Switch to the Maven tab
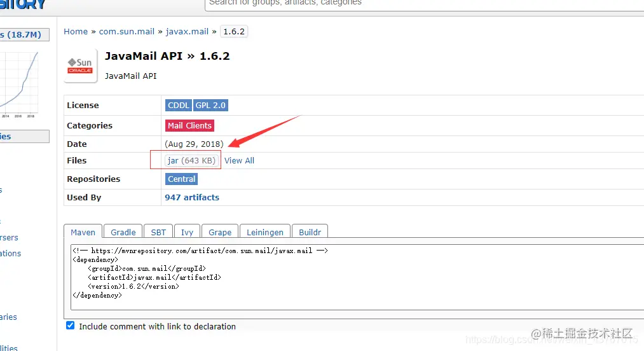 coord(83,231)
